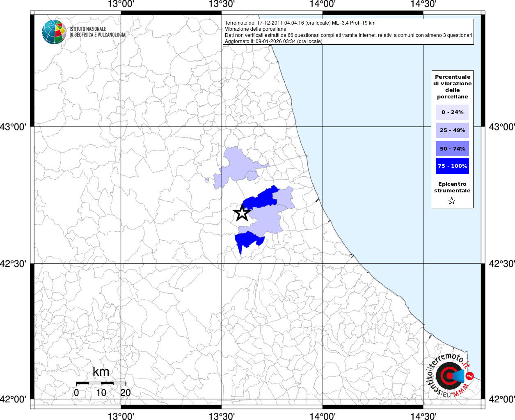This screenshot has height=420, width=515.
Task: Click the 14°00' longitude label at the top
Action: (x=323, y=4)
